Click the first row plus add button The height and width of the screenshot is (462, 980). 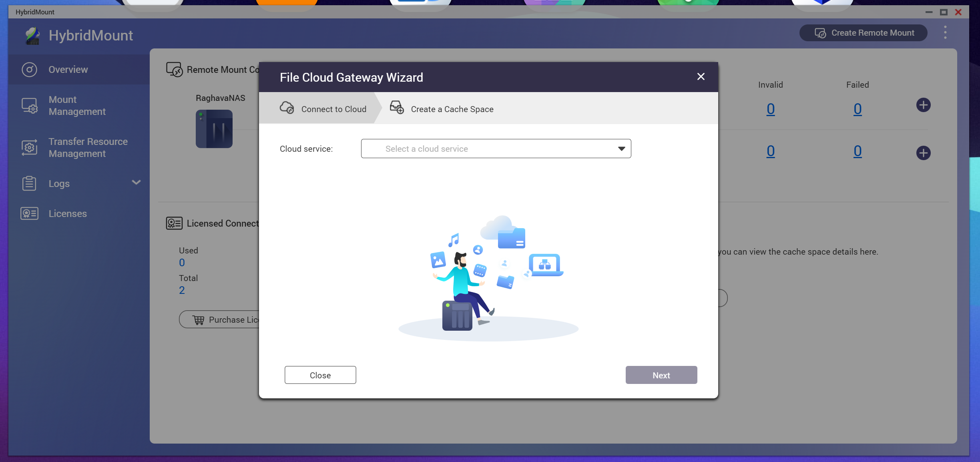[923, 105]
